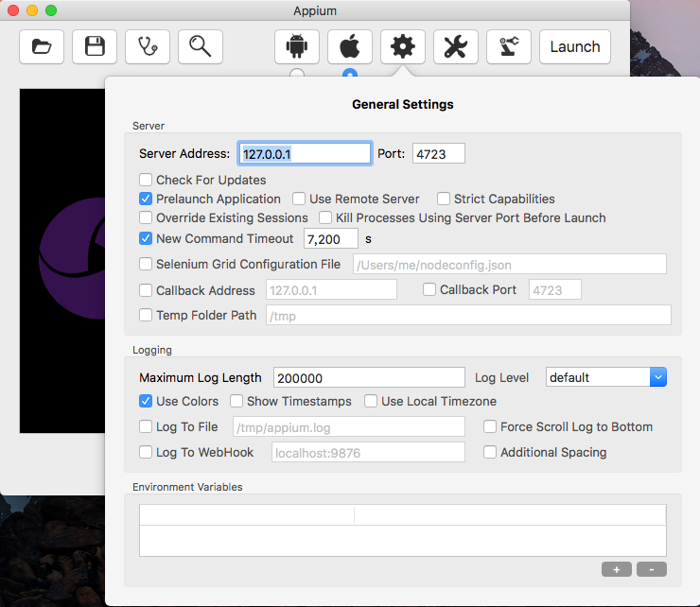Uncheck Prelaunch Application
Screen dimensions: 700x607
tap(146, 199)
